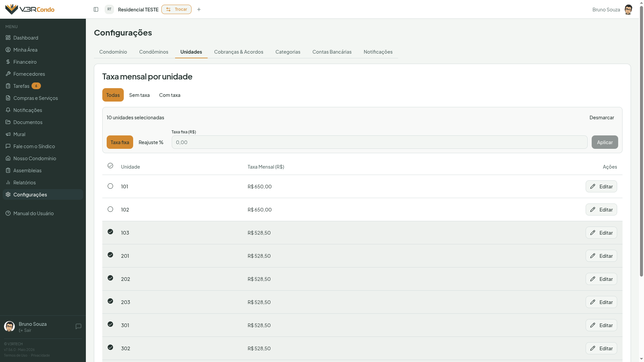
Task: Focus the Taxa fixa (R$) input field
Action: click(x=379, y=142)
